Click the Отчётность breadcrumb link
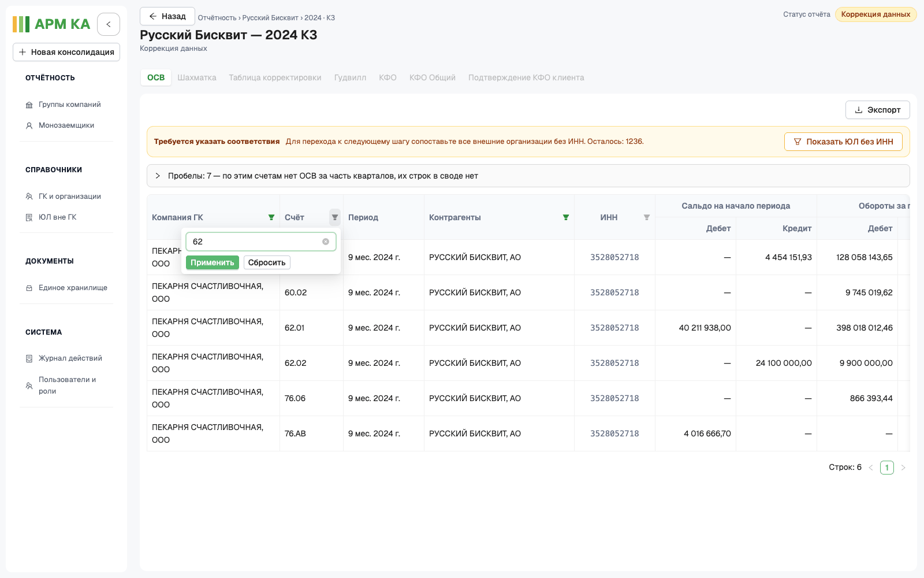Viewport: 924px width, 578px height. coord(217,18)
